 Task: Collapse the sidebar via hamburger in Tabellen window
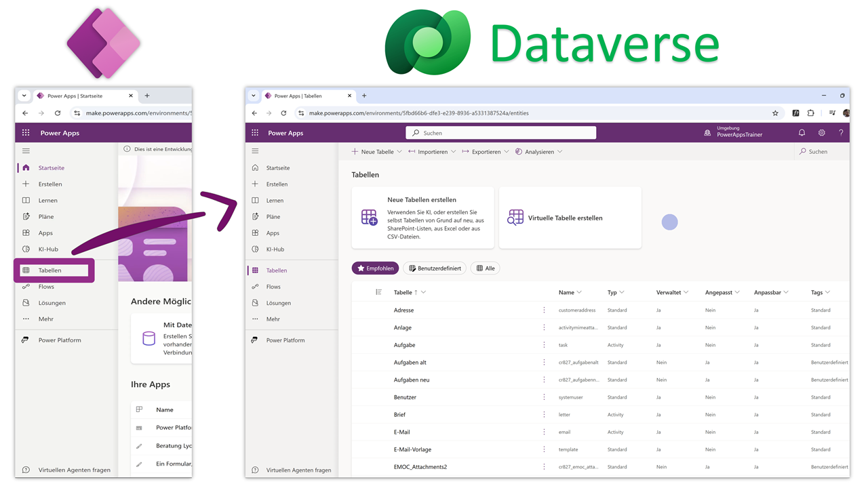tap(255, 150)
